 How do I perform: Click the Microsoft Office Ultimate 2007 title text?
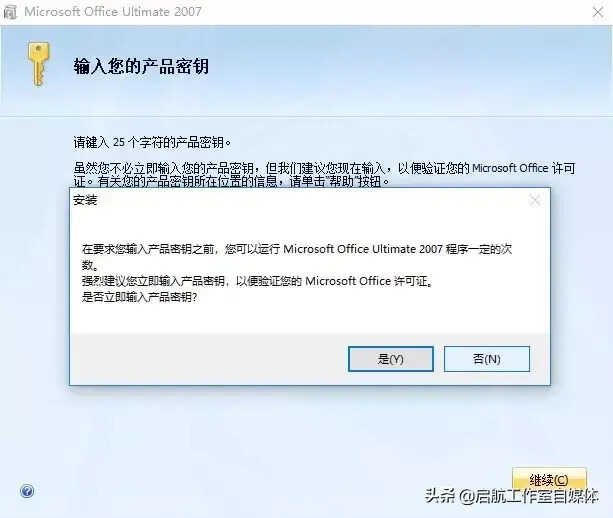click(113, 12)
